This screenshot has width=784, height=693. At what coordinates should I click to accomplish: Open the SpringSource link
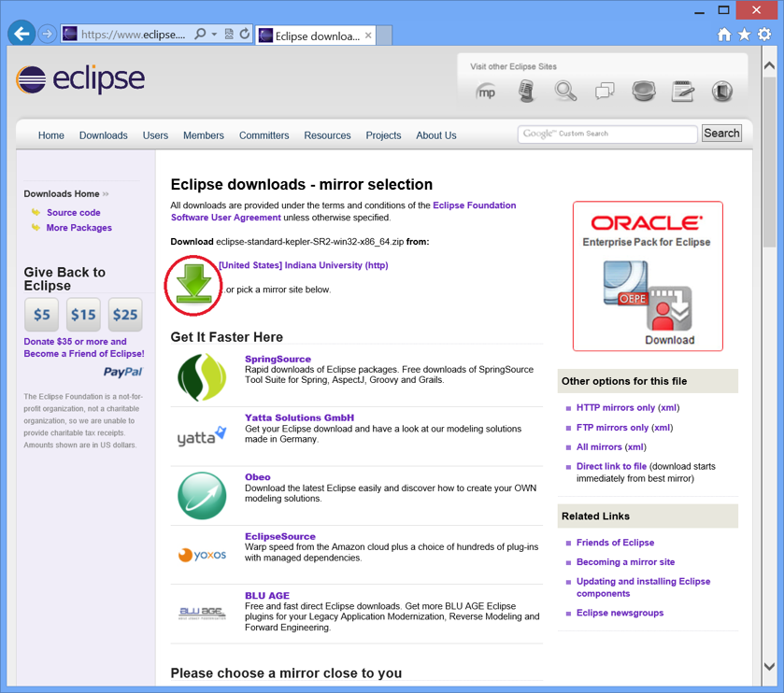pos(278,359)
